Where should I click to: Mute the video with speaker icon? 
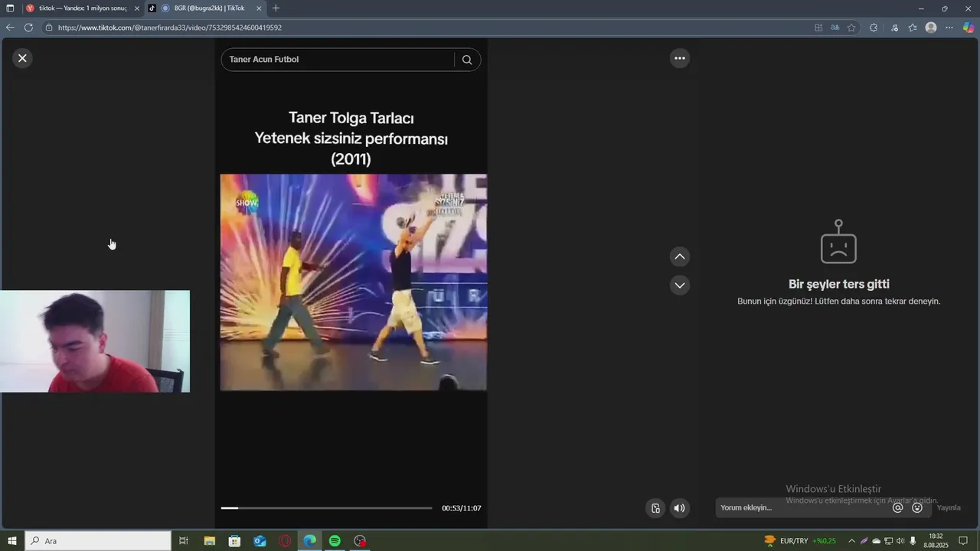point(679,508)
